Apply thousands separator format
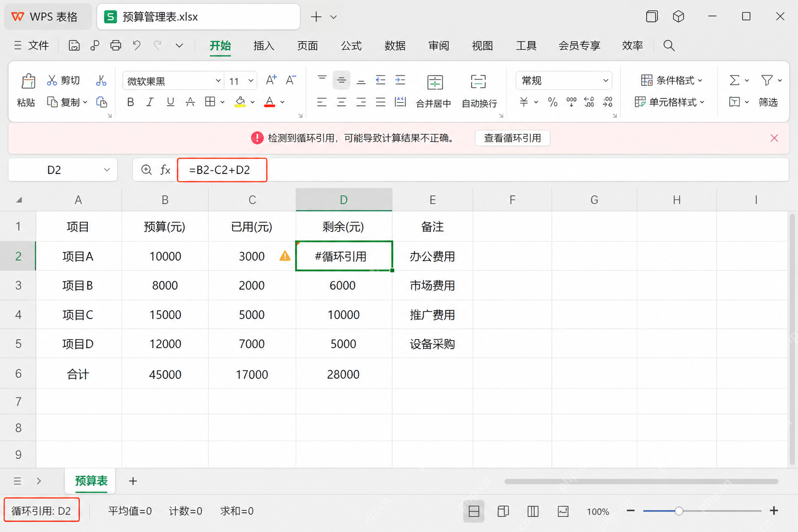The width and height of the screenshot is (798, 532). click(571, 102)
